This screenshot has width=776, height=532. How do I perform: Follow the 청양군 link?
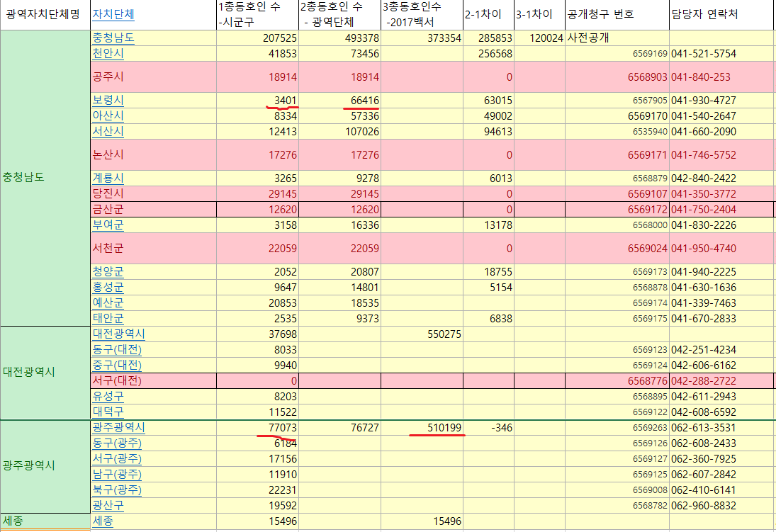tap(108, 272)
